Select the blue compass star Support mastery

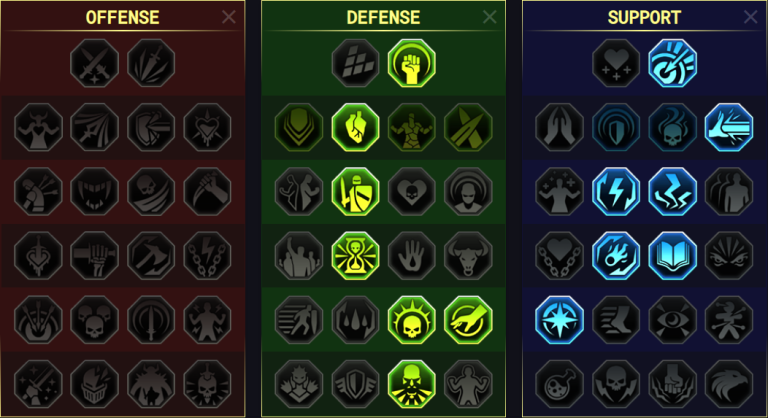point(559,320)
